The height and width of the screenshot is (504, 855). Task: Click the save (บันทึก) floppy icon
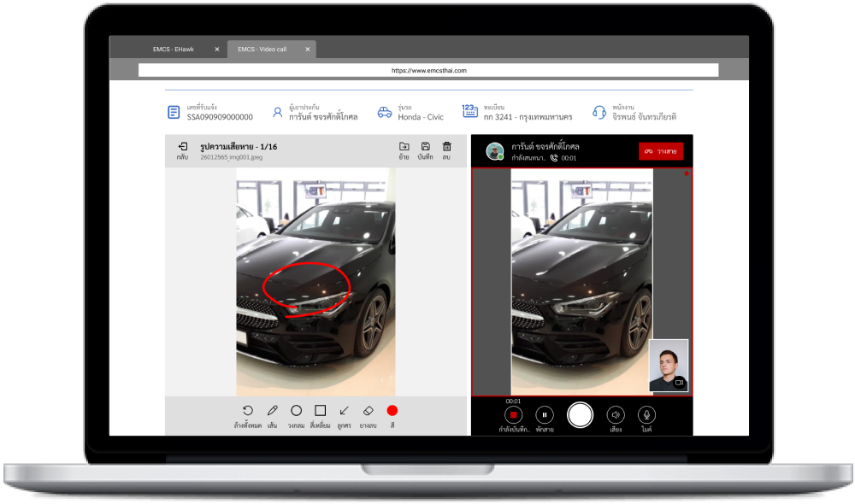(425, 147)
